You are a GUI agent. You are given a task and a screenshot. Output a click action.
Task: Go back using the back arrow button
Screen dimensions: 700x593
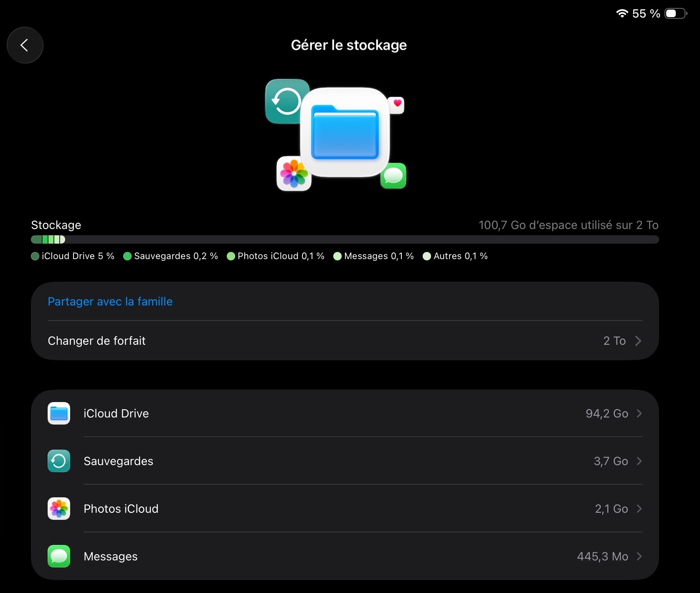[x=25, y=45]
